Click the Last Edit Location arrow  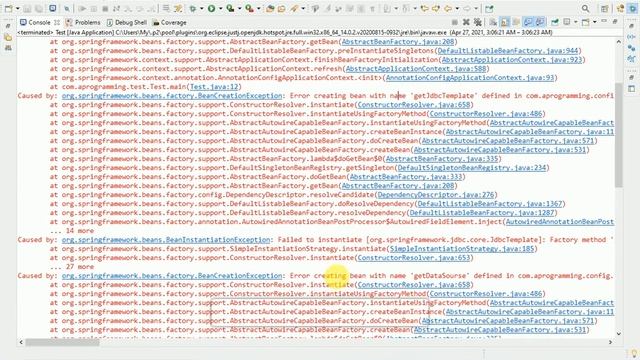[x=424, y=9]
